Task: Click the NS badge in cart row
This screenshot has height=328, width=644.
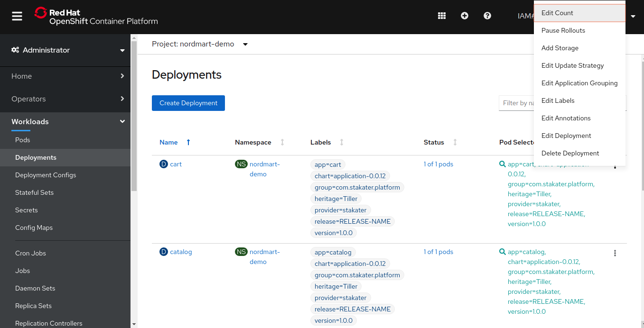Action: [241, 164]
